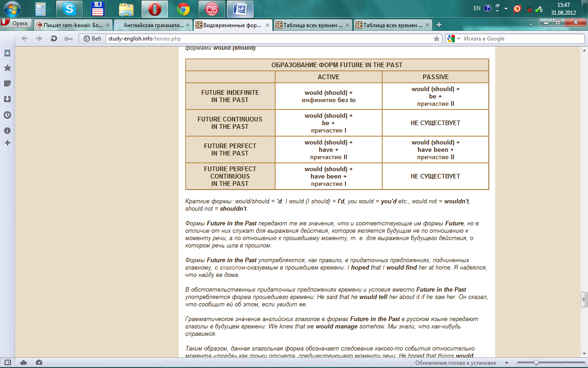Open the Bookmarks star sidebar panel
The image size is (588, 368).
(x=7, y=68)
